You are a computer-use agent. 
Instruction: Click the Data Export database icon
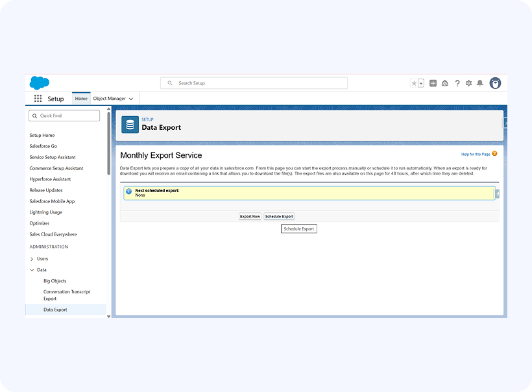coord(130,125)
